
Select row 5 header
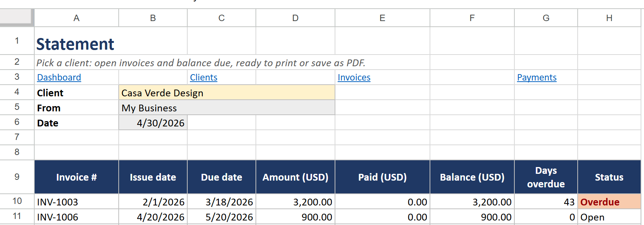[17, 107]
